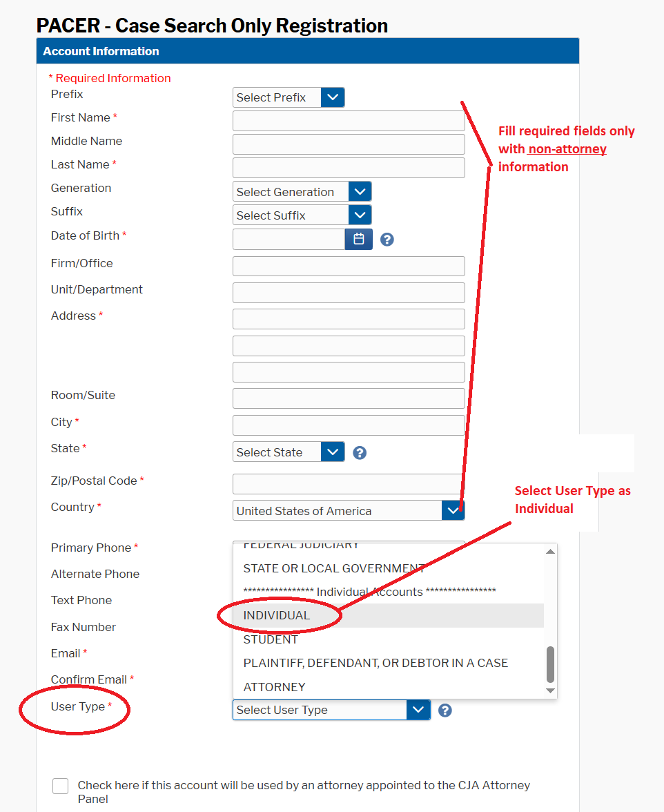Select INDIVIDUAL from user type list

(x=389, y=615)
